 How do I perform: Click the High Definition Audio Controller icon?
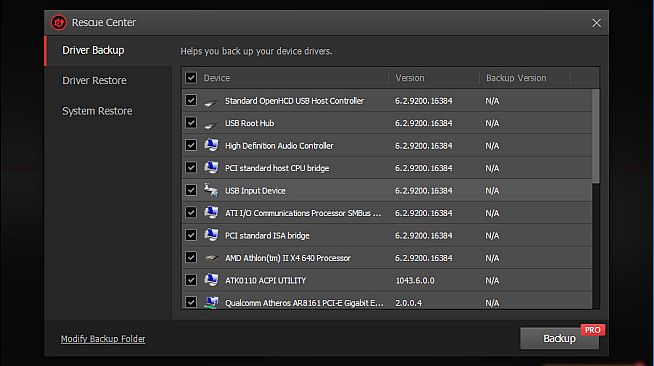coord(211,145)
